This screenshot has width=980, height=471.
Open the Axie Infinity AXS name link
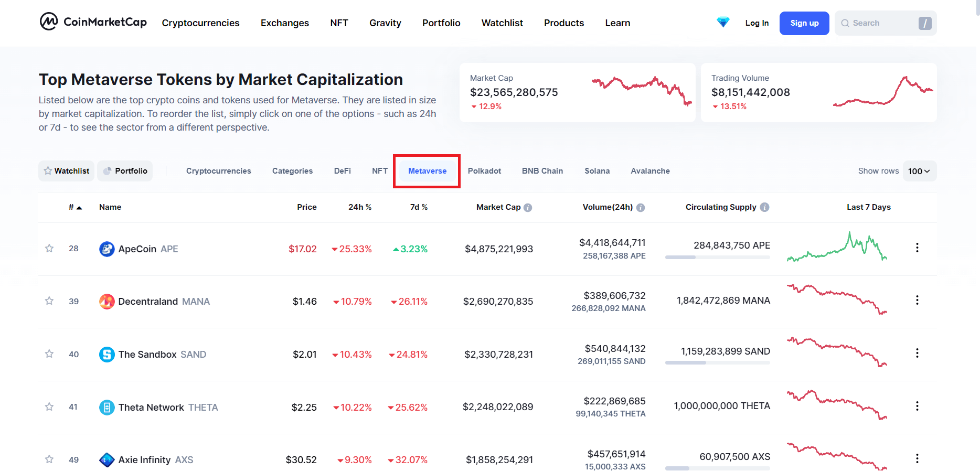(146, 460)
